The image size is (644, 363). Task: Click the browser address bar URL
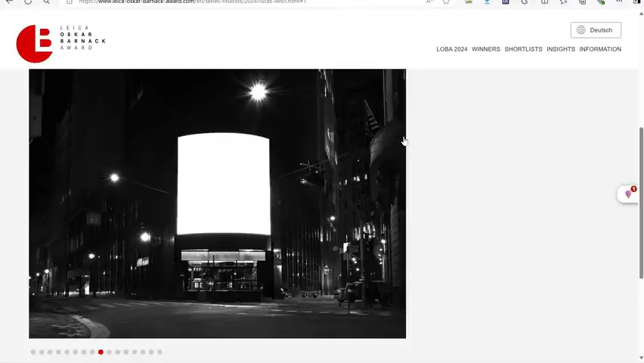coord(193,2)
